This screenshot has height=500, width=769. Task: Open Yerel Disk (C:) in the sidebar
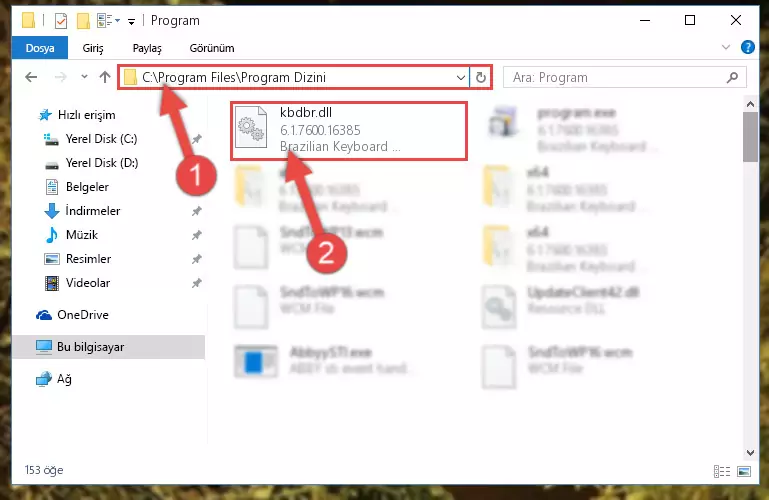(91, 139)
